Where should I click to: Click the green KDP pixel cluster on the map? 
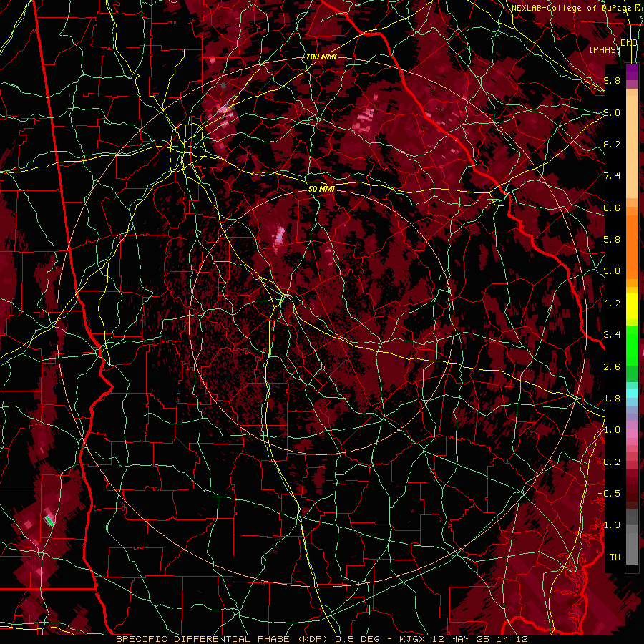(49, 520)
